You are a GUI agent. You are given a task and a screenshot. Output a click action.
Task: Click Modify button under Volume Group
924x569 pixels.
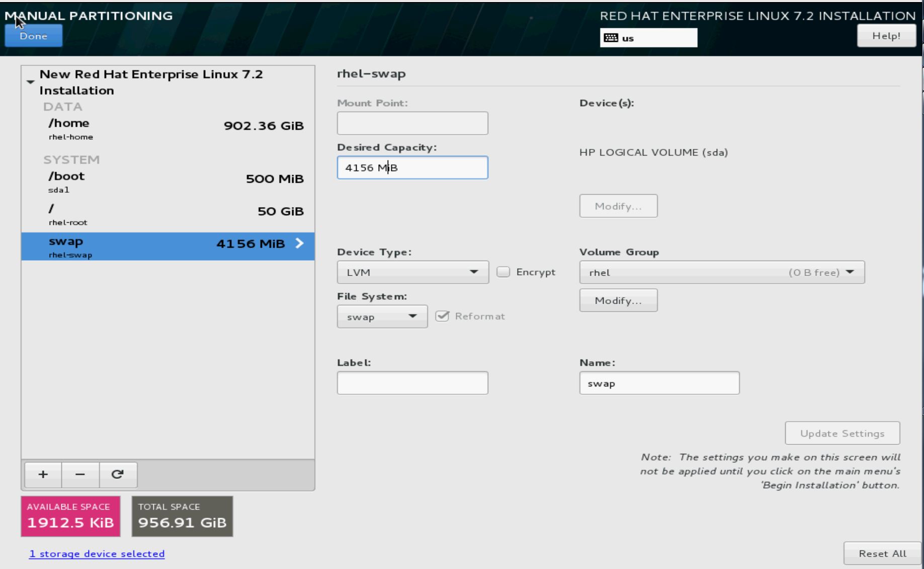pos(618,300)
